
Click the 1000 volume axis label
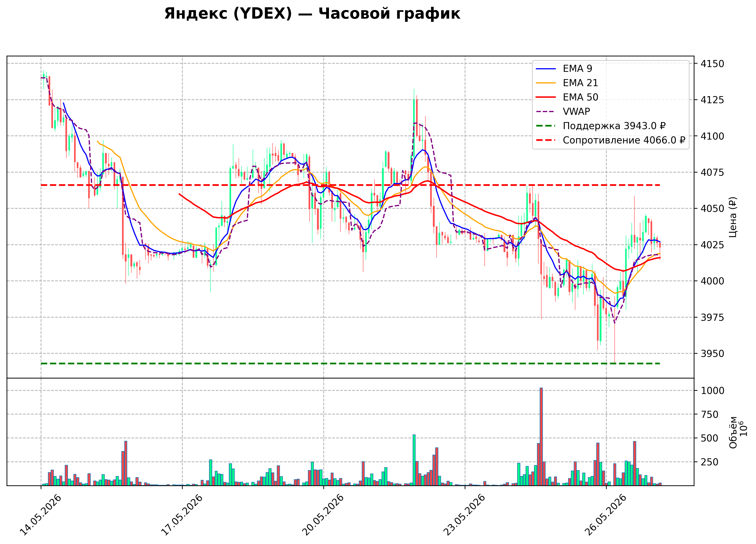point(712,391)
